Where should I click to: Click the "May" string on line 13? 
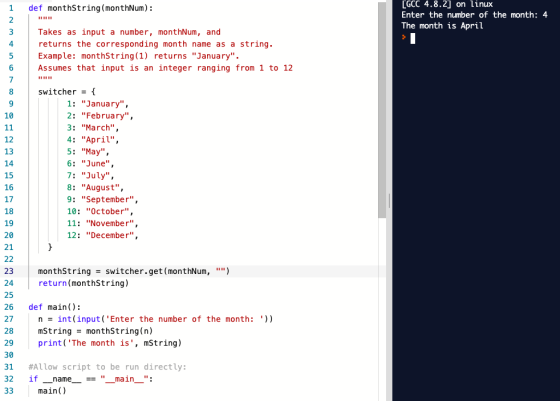[x=93, y=152]
